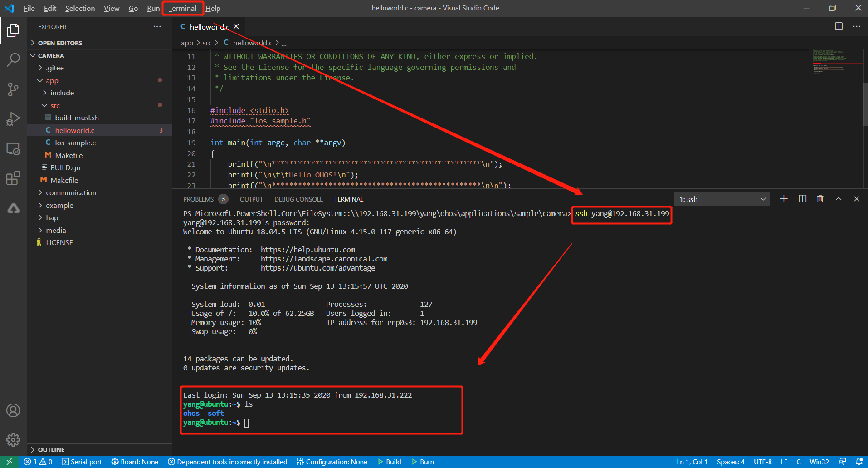Click the Build button in status bar
The height and width of the screenshot is (468, 868).
click(x=390, y=462)
